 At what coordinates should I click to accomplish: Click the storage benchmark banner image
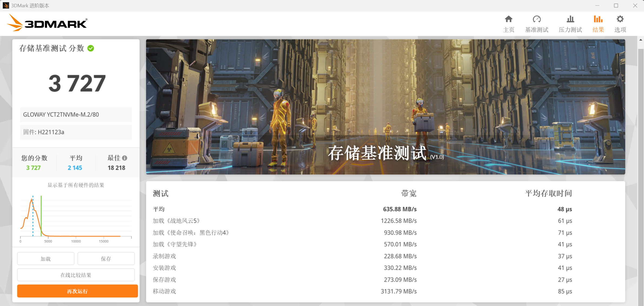click(385, 107)
